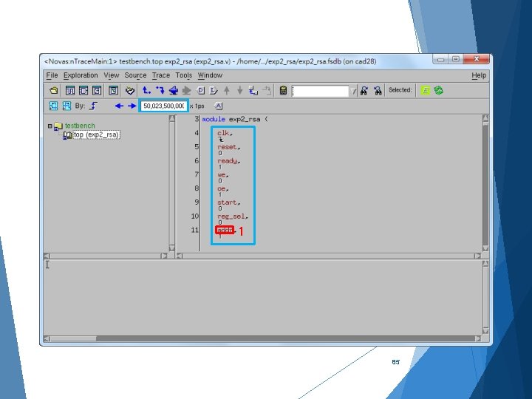Image resolution: width=532 pixels, height=399 pixels.
Task: Close the nTrace window
Action: point(476,58)
